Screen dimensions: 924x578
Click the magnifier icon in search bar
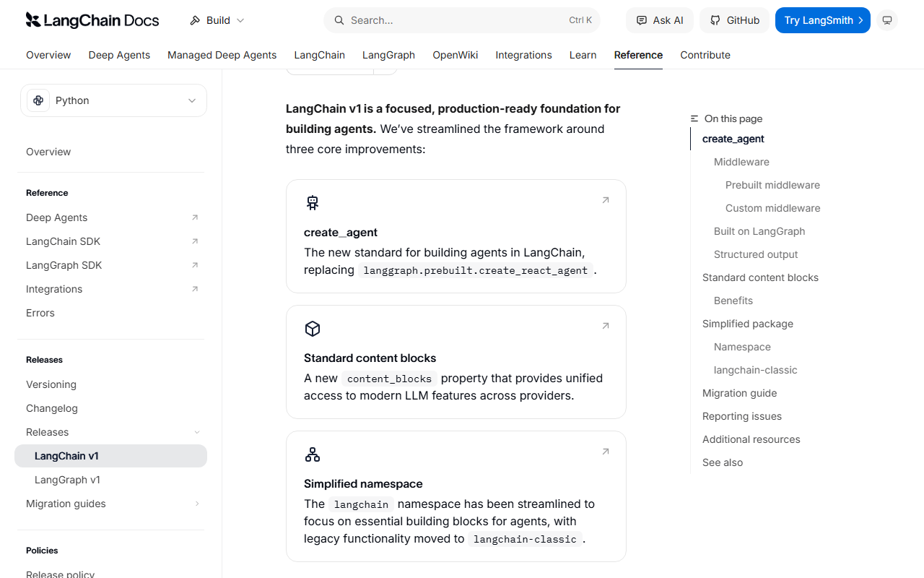tap(339, 20)
